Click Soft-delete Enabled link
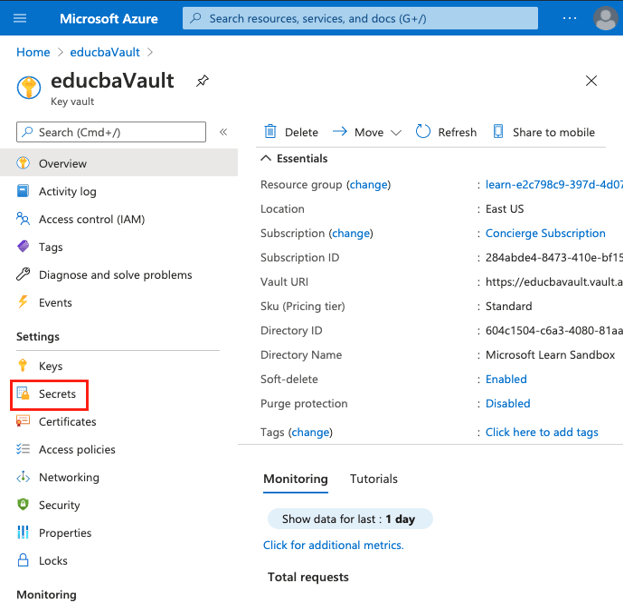 coord(506,379)
